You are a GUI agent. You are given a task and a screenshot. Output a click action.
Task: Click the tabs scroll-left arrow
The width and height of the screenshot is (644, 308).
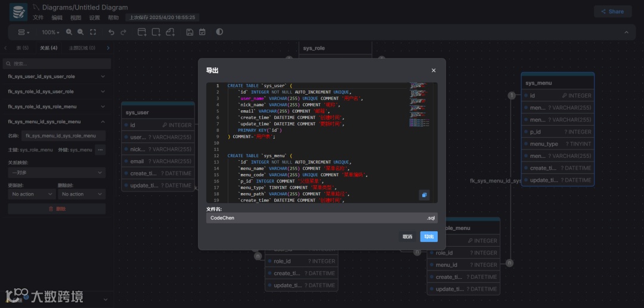(x=5, y=48)
